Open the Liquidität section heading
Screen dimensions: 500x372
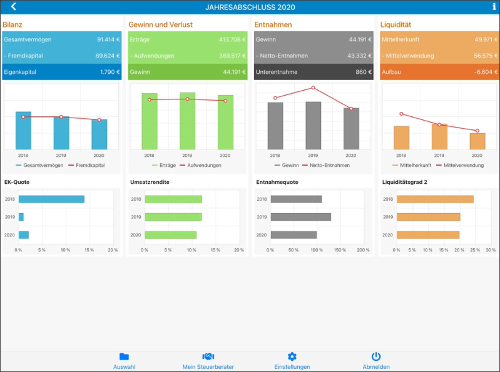pos(396,25)
